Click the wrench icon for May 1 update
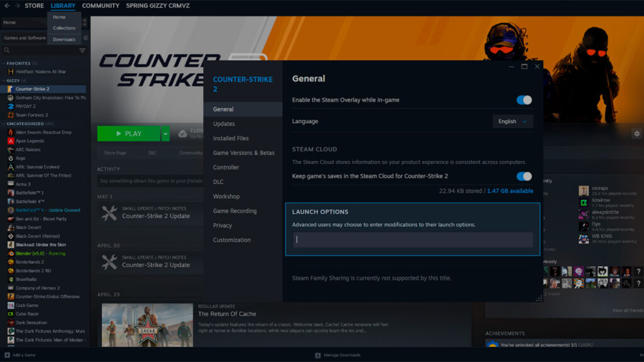 [109, 213]
